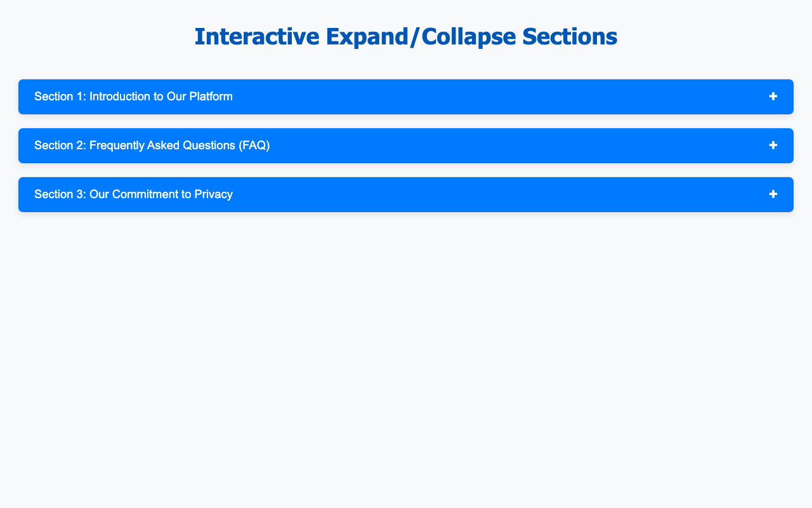Viewport: 812px width, 508px height.
Task: Click the empty page area below the sections
Action: 406,356
